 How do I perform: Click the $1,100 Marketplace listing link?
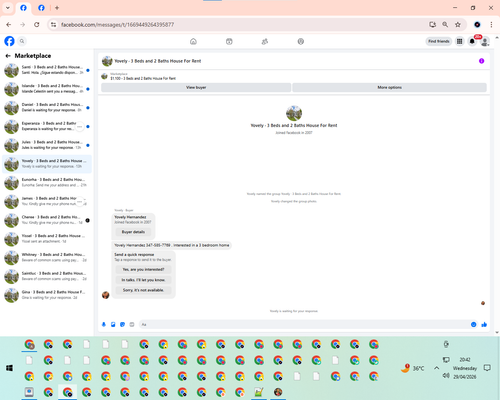tap(143, 78)
